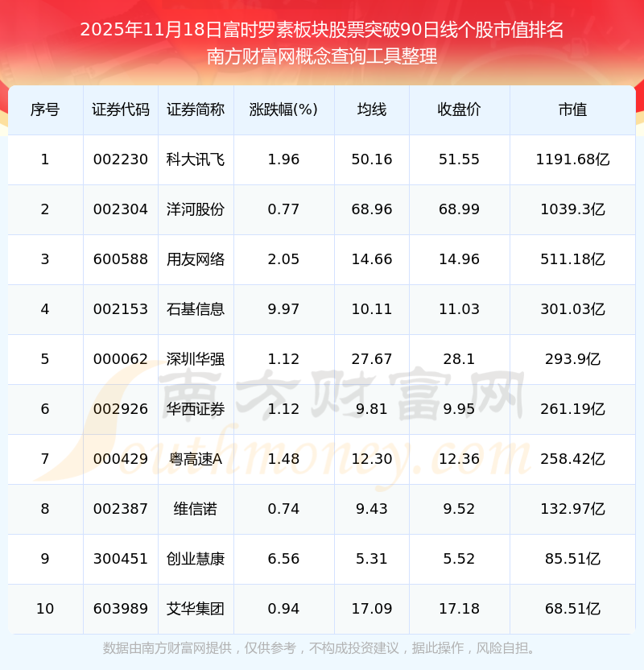Select stock code 002304
The width and height of the screenshot is (644, 670).
pos(121,209)
